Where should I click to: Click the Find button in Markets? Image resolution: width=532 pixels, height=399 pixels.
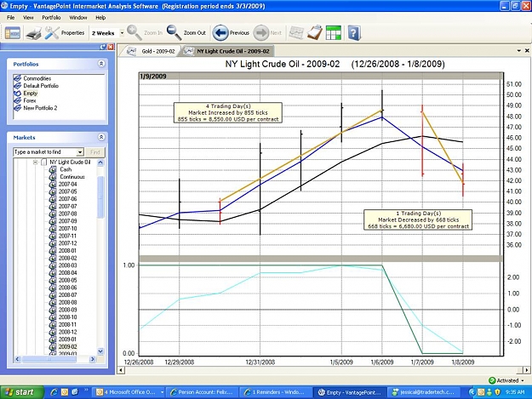95,152
